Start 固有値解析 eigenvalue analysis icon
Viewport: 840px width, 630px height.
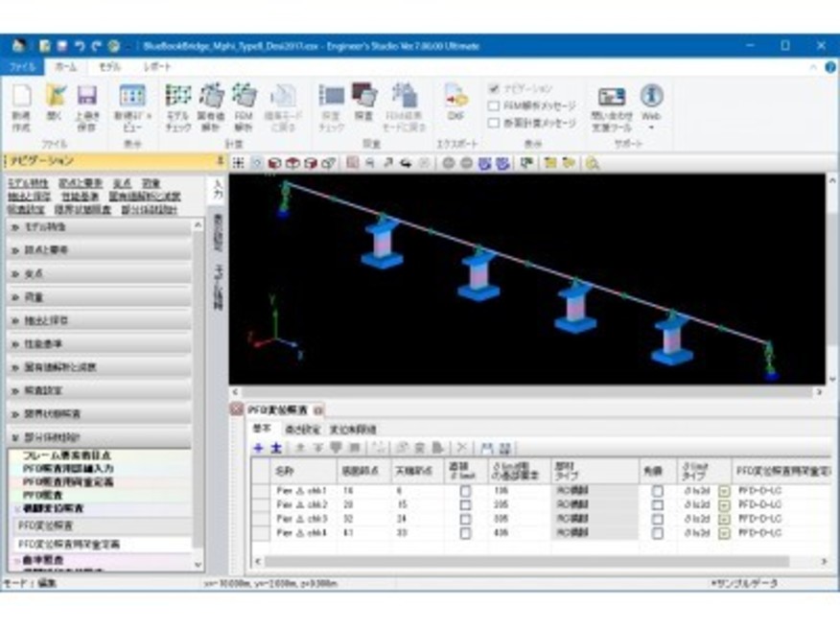[211, 97]
